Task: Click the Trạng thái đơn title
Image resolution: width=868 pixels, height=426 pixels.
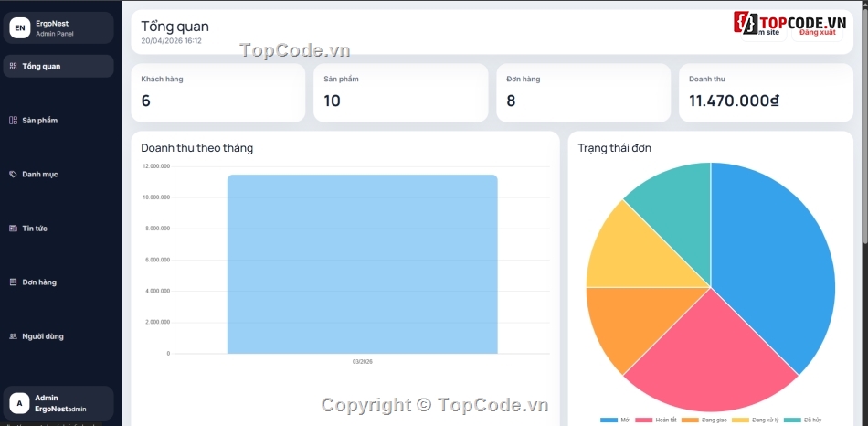Action: tap(615, 148)
